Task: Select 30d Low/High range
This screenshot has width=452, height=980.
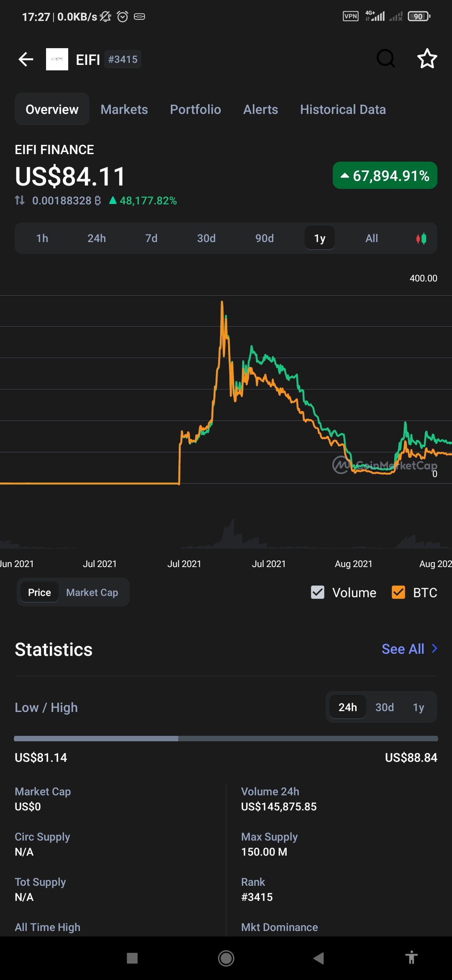Action: (385, 707)
